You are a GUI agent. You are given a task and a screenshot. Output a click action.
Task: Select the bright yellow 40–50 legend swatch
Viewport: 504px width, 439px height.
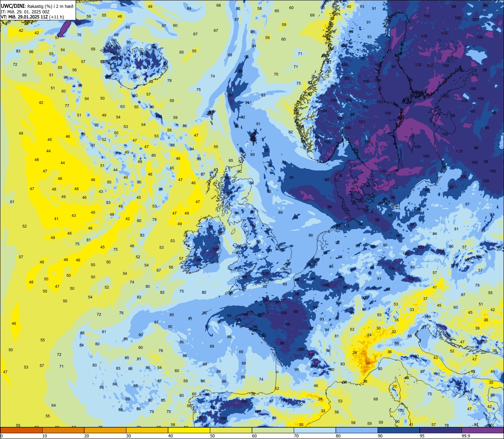coord(189,430)
